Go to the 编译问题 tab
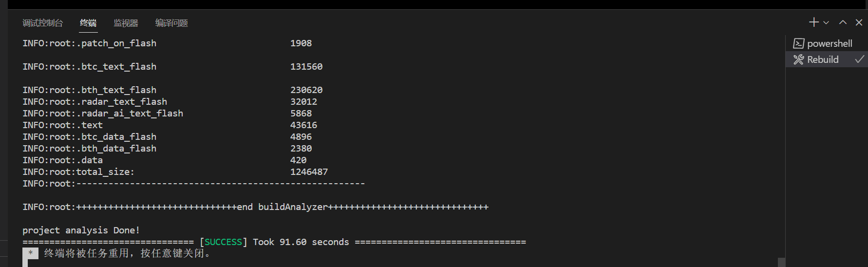The height and width of the screenshot is (267, 868). (x=171, y=23)
